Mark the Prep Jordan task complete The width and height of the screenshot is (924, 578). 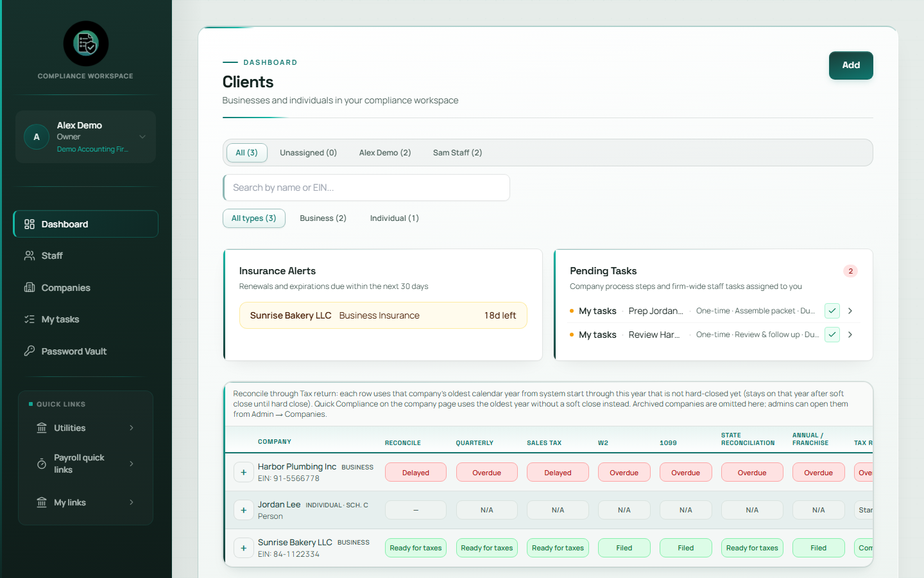point(832,311)
